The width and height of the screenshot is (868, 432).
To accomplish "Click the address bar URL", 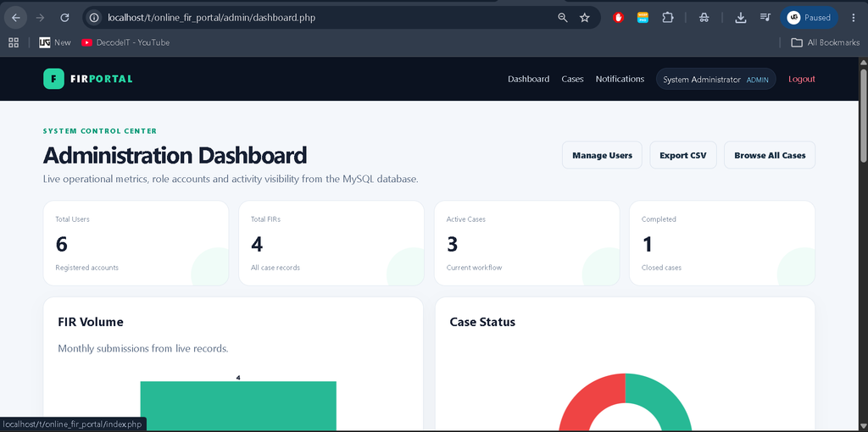I will [x=211, y=18].
